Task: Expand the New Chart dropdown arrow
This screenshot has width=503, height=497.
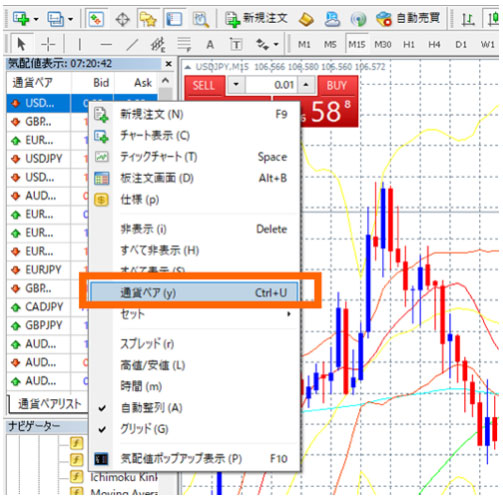Action: 36,19
